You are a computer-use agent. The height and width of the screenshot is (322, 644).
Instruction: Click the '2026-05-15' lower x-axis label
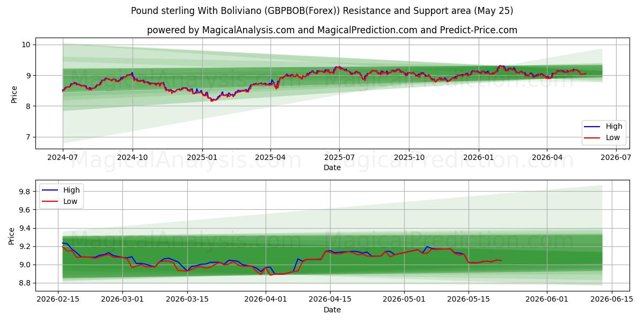pos(469,300)
